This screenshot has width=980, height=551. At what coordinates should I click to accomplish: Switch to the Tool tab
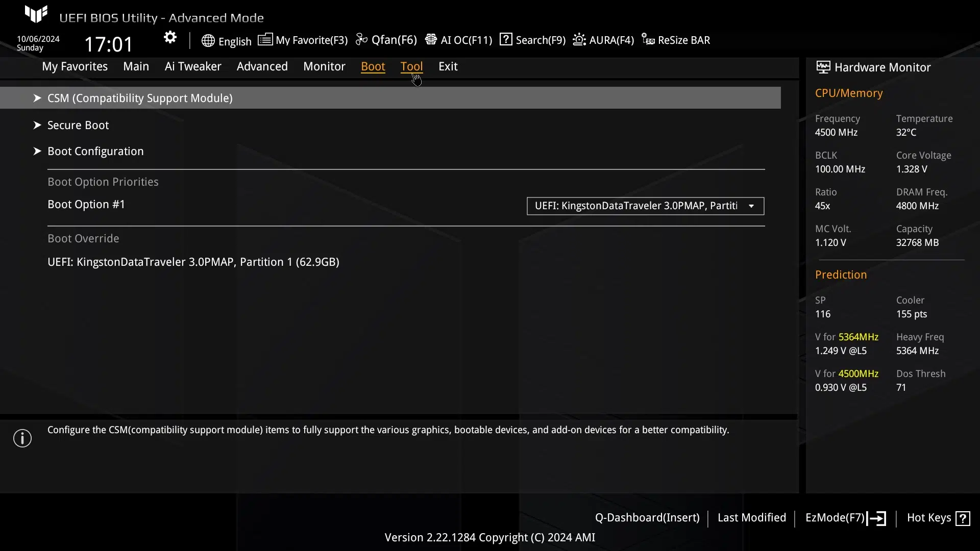[x=411, y=66]
